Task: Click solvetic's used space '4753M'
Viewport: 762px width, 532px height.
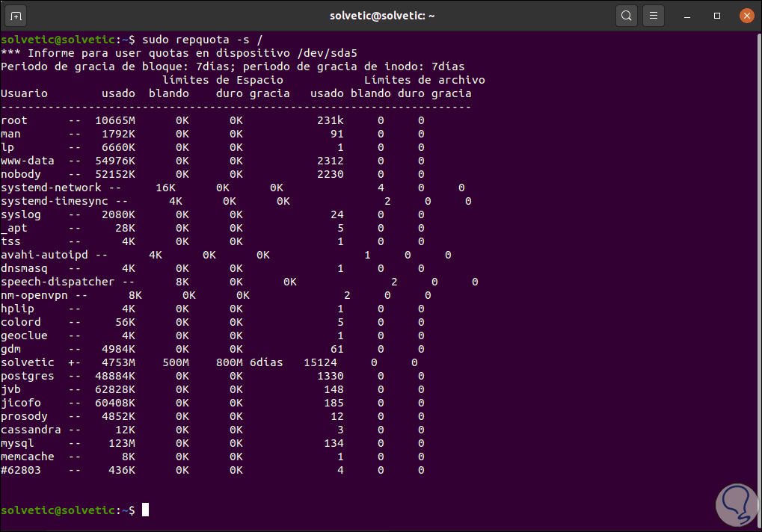Action: click(119, 362)
